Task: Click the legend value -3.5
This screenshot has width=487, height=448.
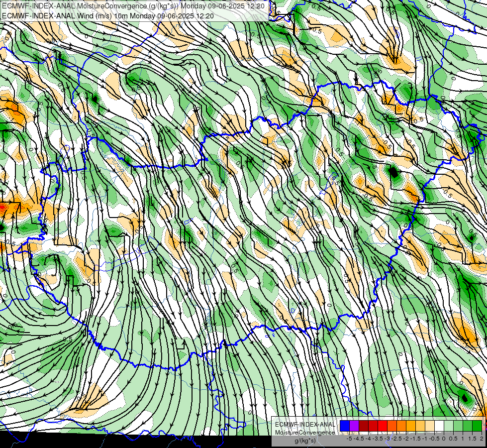Action: (379, 439)
